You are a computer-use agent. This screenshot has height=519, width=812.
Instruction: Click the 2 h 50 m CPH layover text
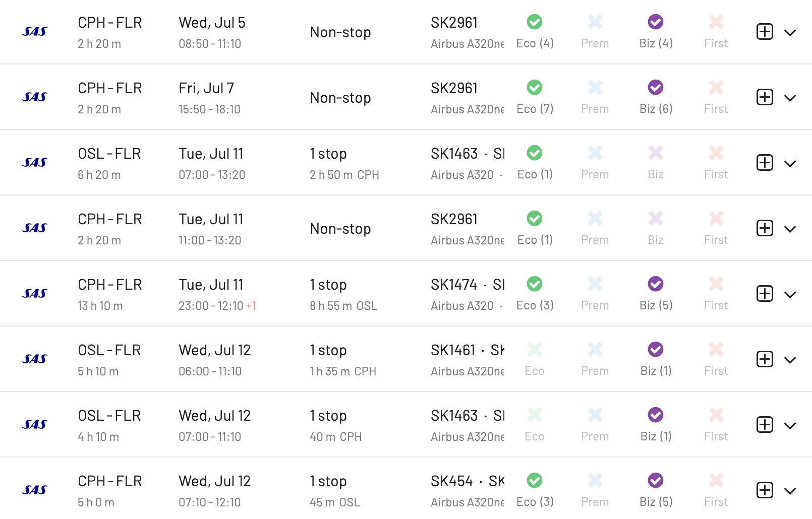344,175
